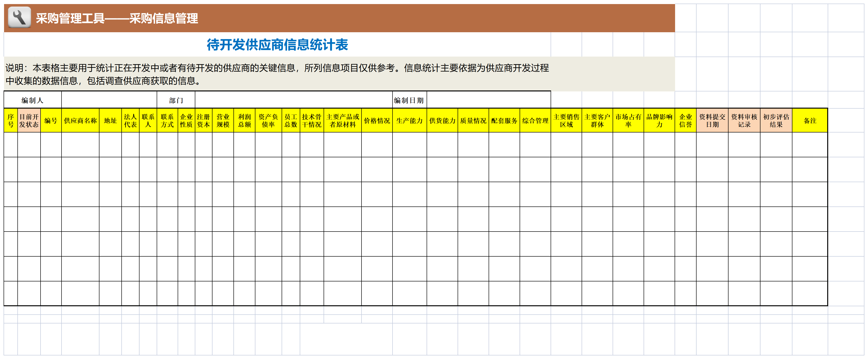The width and height of the screenshot is (868, 359).
Task: Select the 资产负债率 column header
Action: (x=269, y=121)
